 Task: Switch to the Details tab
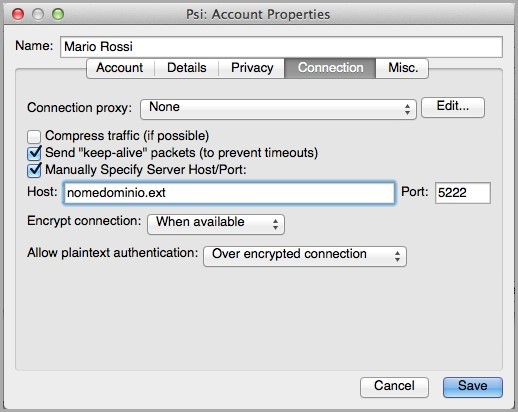click(187, 68)
